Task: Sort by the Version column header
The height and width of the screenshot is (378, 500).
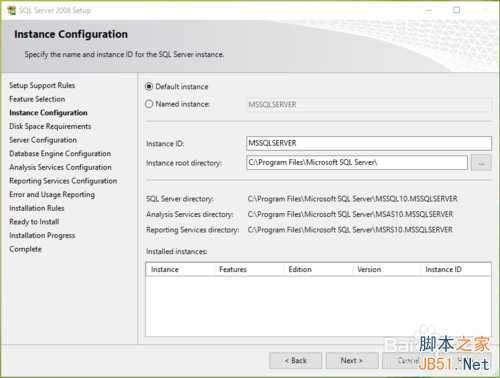Action: pos(387,269)
